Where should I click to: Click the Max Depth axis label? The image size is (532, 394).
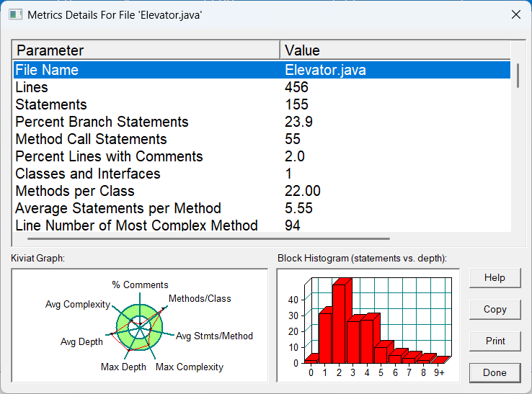(123, 367)
